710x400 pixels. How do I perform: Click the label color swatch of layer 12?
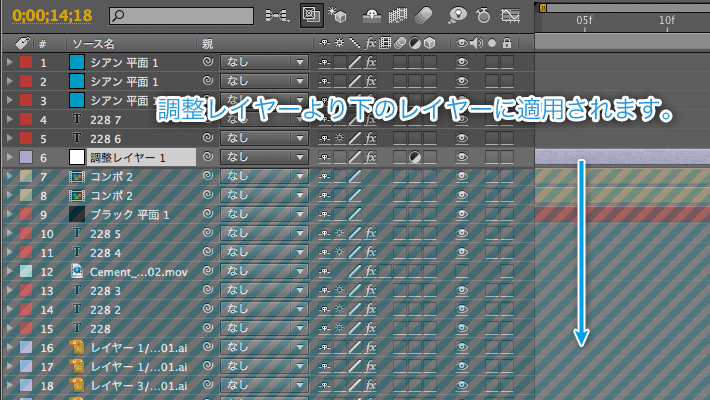pos(26,271)
